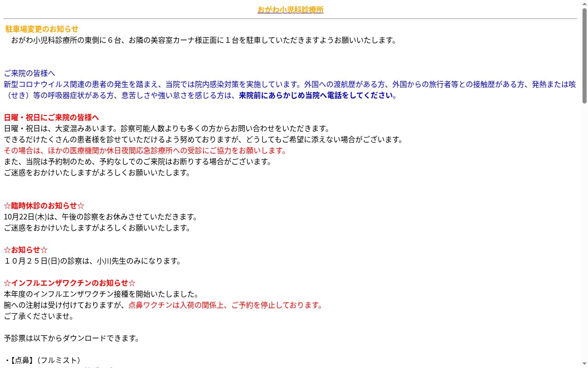Click the parking sentence about 美容室カーナ
Viewport: 588px width, 368px height.
point(204,40)
